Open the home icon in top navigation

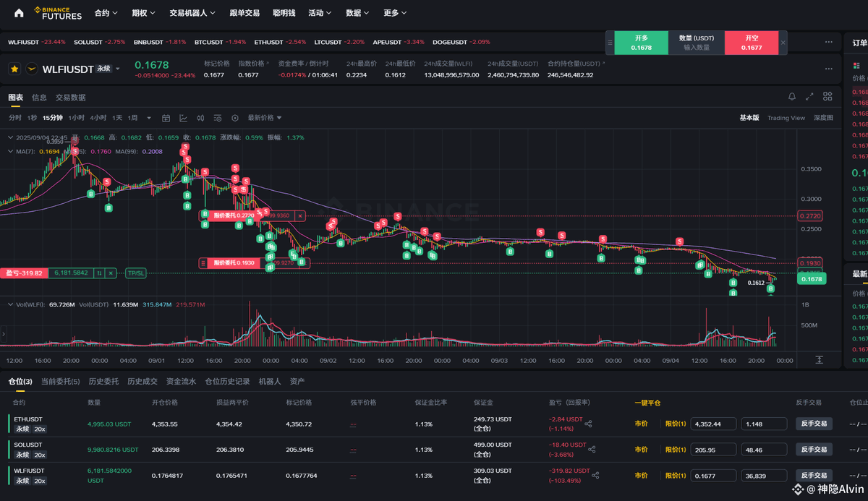click(19, 12)
